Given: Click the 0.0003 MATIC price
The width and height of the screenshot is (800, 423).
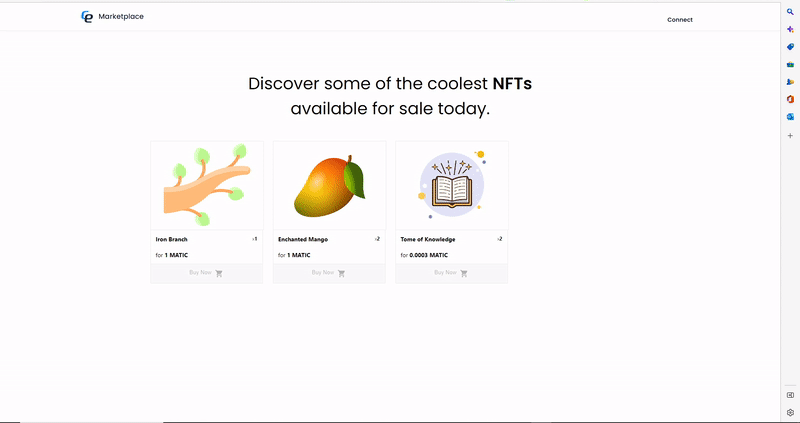Looking at the screenshot, I should [x=429, y=255].
